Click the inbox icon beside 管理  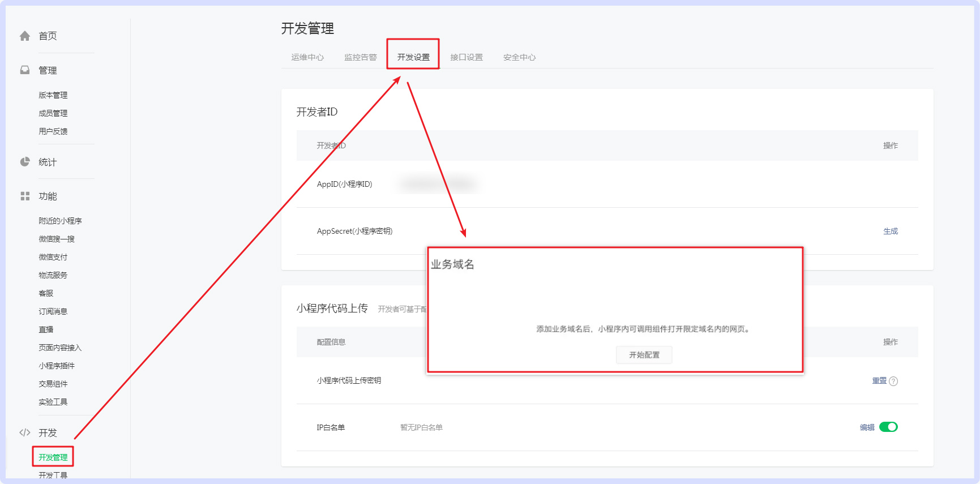25,70
